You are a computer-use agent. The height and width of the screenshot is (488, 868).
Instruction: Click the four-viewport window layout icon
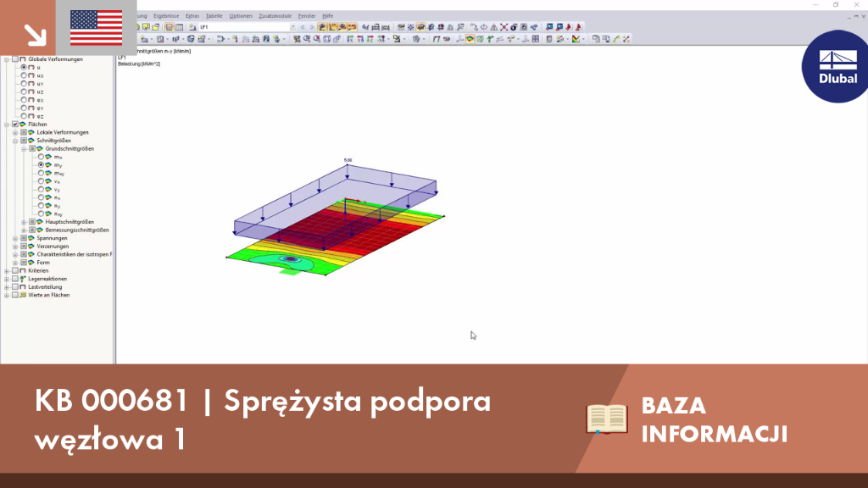pyautogui.click(x=536, y=39)
